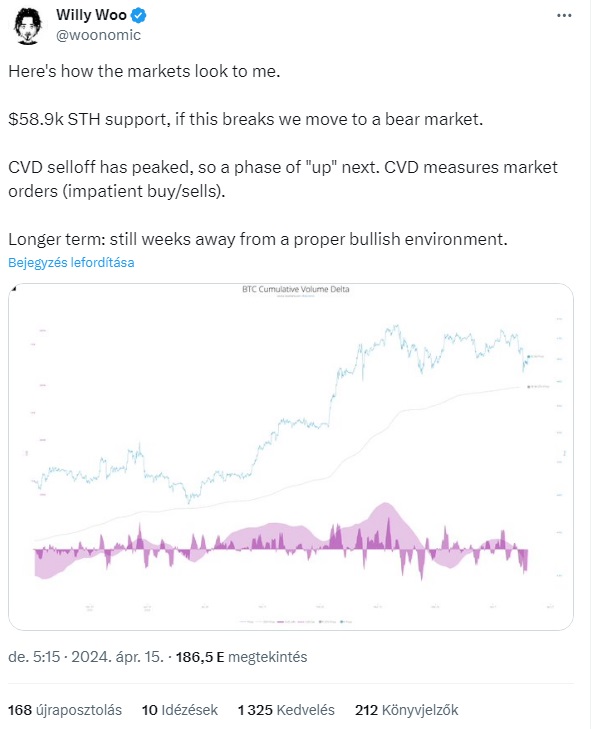This screenshot has height=729, width=591.
Task: Click the chart legend at bottom
Action: click(x=296, y=622)
